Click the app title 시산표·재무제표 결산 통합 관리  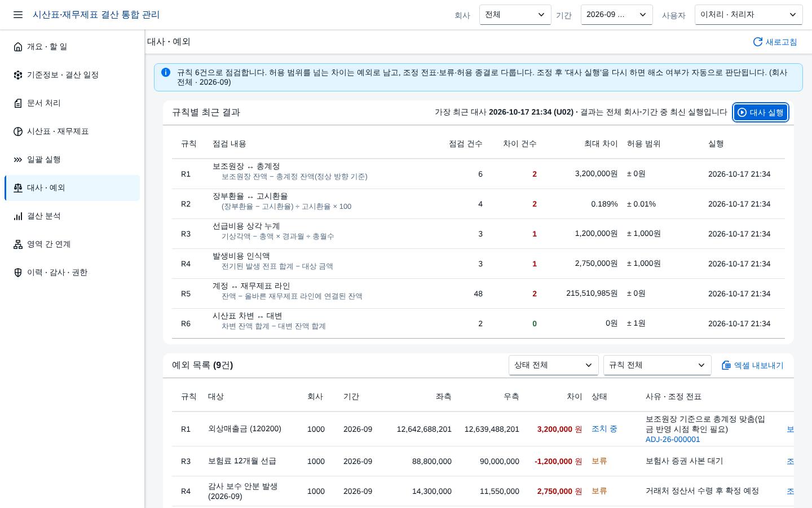click(x=96, y=15)
